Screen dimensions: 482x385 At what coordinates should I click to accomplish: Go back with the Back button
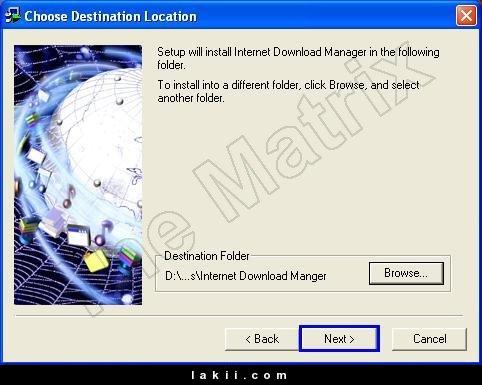point(262,339)
